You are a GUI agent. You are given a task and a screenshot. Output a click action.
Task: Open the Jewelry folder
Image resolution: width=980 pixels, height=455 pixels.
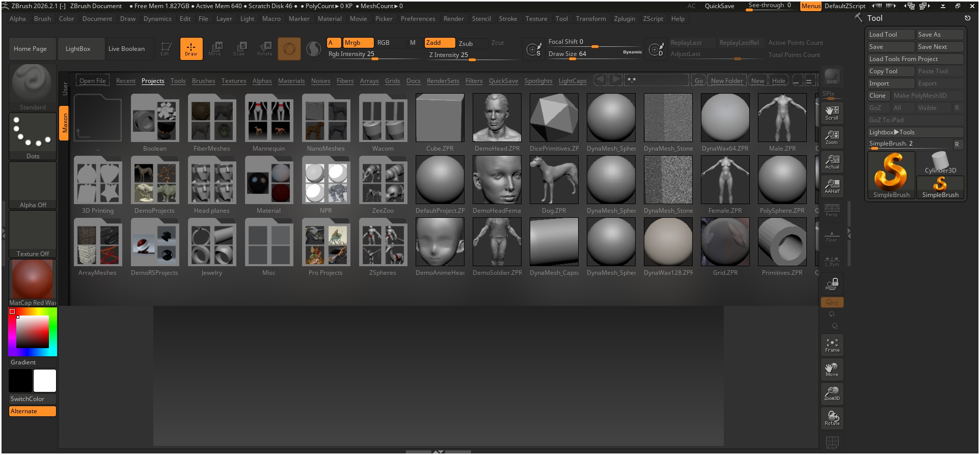click(212, 247)
